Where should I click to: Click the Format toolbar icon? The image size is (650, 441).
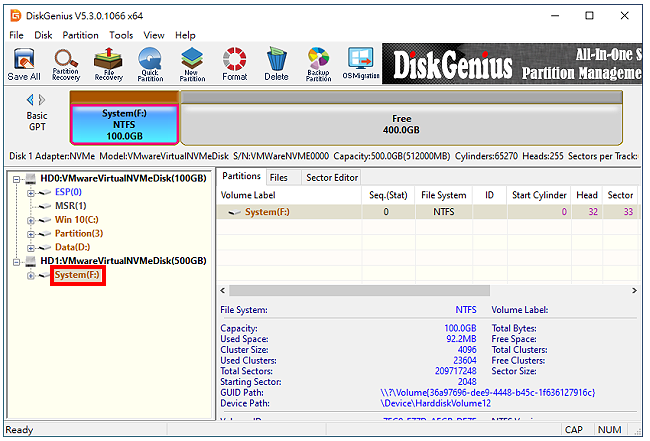pyautogui.click(x=235, y=64)
